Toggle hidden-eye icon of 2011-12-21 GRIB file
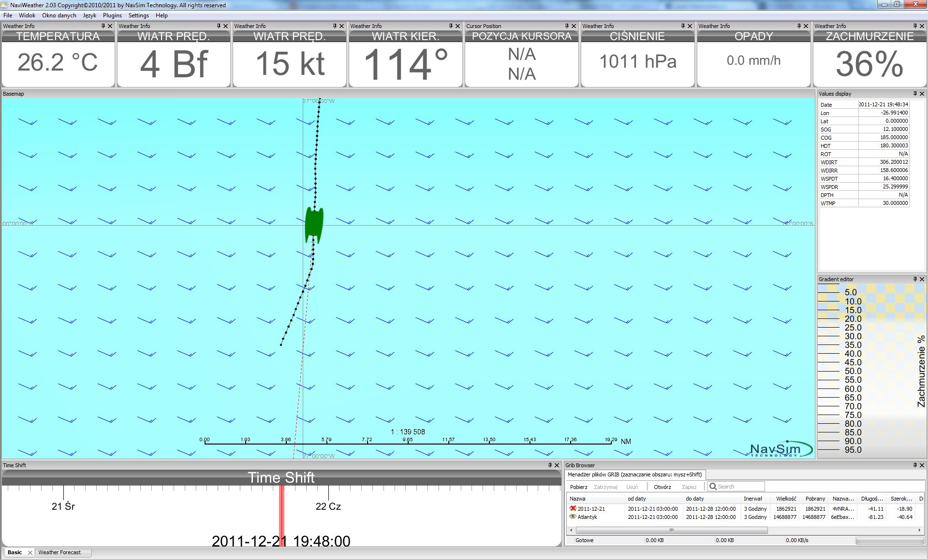928x560 pixels. click(x=573, y=508)
